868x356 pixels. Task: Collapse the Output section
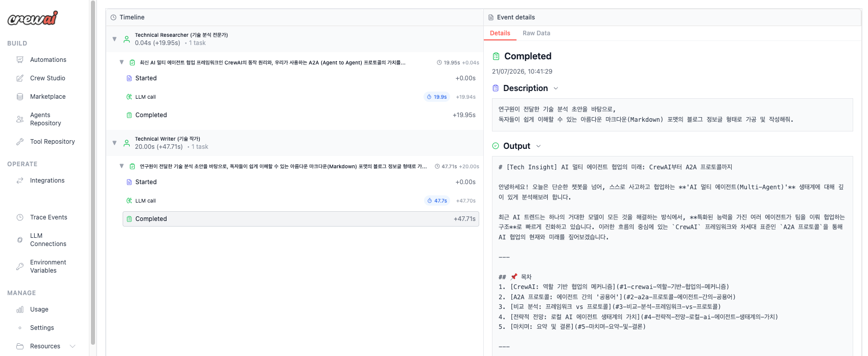(538, 146)
